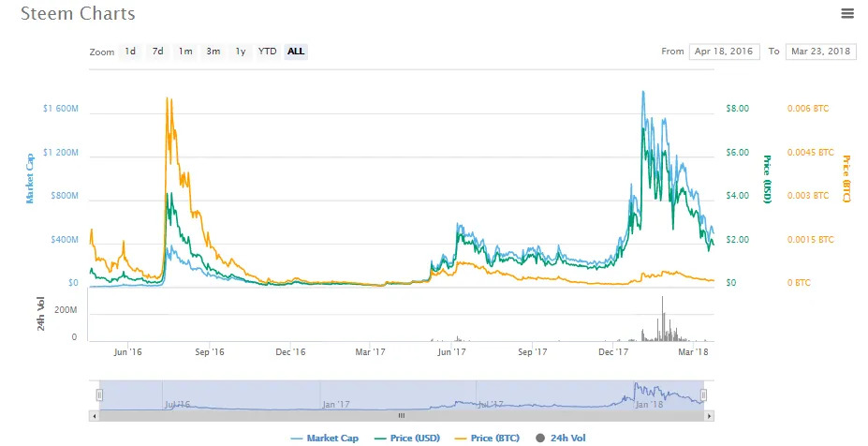Image resolution: width=868 pixels, height=446 pixels.
Task: Click the navigator scrollbar center grip
Action: (402, 415)
